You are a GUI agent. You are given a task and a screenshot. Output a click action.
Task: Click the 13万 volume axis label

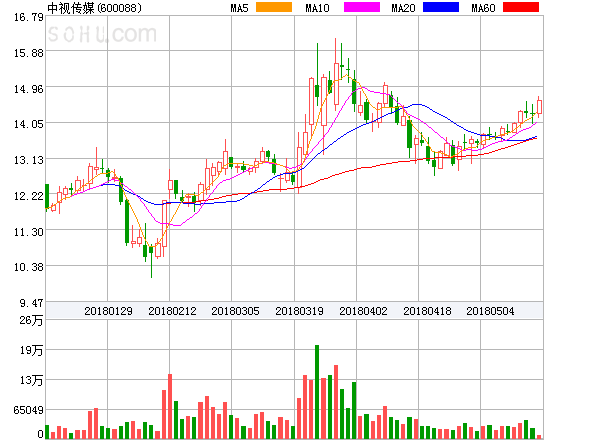(x=31, y=380)
